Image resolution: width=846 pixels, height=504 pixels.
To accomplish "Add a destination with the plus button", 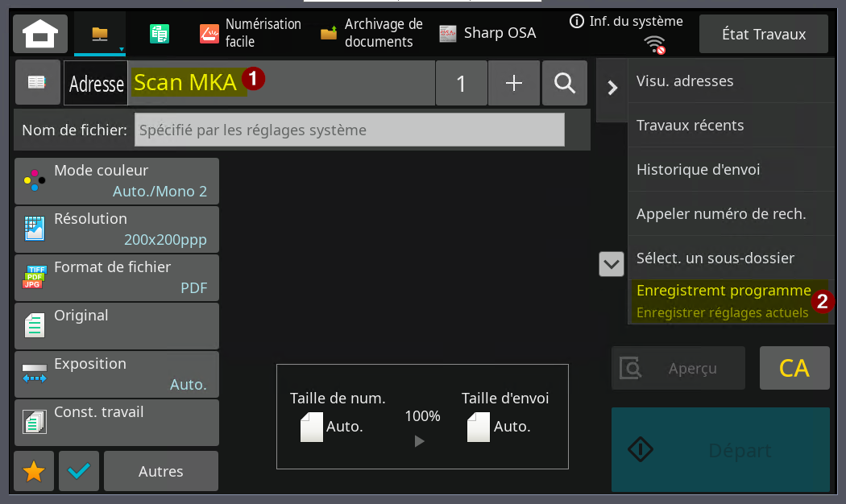I will (514, 83).
